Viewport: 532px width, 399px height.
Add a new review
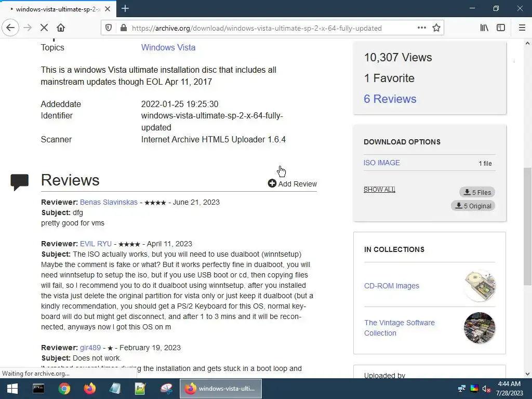pyautogui.click(x=292, y=183)
